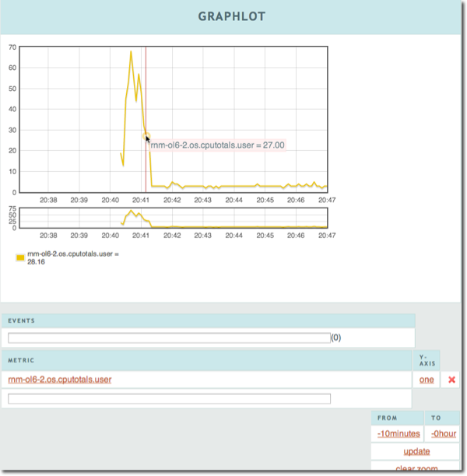This screenshot has width=467, height=476.
Task: Click the events count (0) label
Action: (x=336, y=338)
